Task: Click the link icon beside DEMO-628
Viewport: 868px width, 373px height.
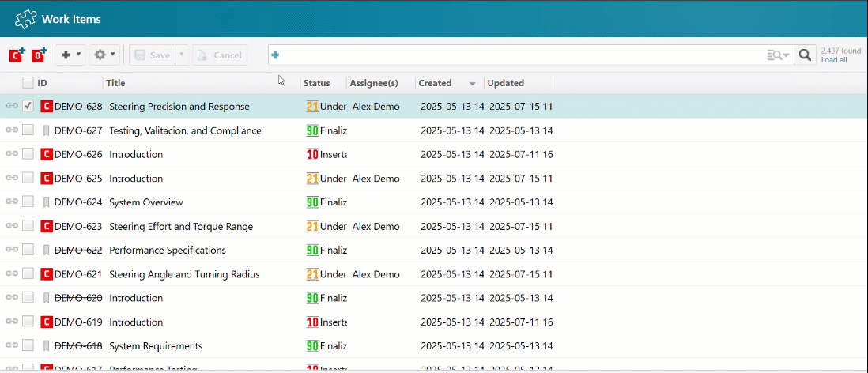Action: pos(12,106)
